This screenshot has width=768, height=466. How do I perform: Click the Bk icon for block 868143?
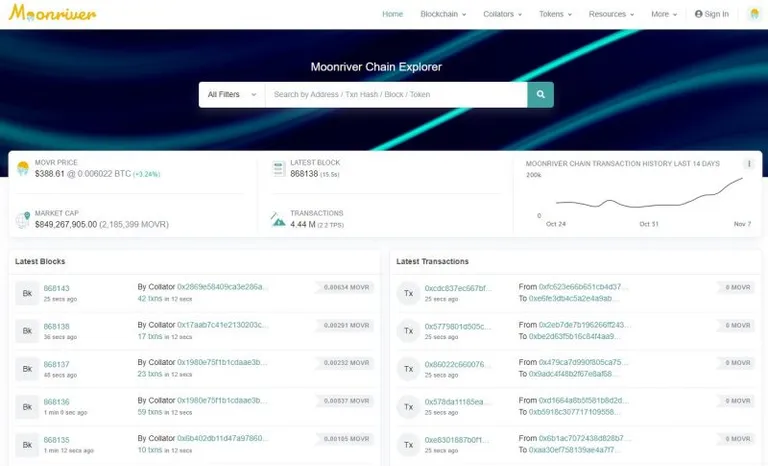27,293
